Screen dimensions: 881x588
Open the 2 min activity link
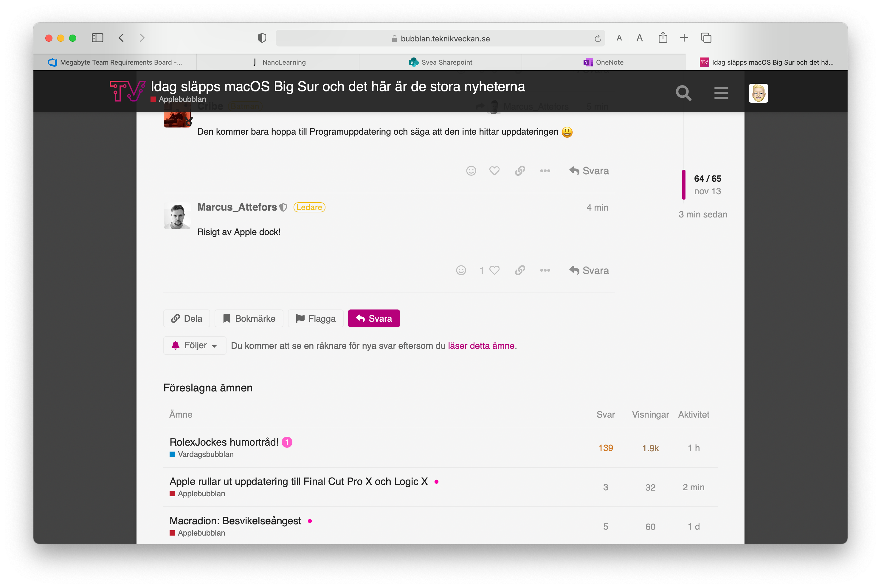(x=694, y=488)
